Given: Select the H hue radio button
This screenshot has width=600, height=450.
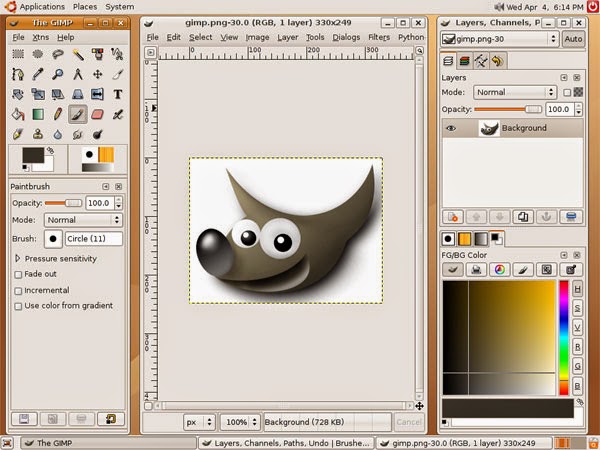Looking at the screenshot, I should (x=577, y=289).
